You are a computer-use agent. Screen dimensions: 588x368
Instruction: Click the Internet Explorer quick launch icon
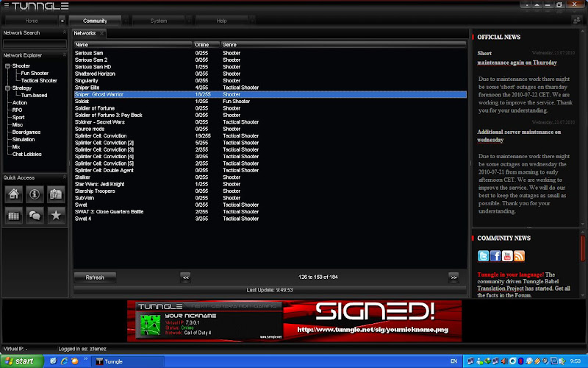point(64,361)
